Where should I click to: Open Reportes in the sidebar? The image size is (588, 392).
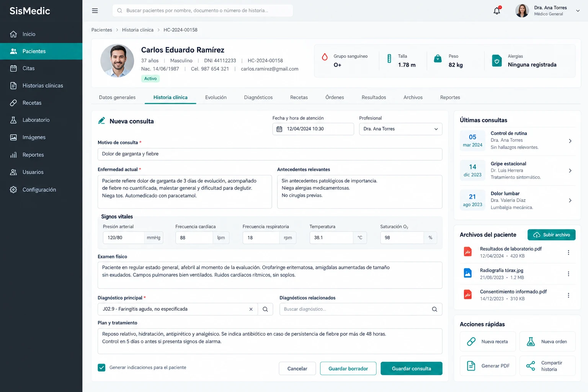41,155
